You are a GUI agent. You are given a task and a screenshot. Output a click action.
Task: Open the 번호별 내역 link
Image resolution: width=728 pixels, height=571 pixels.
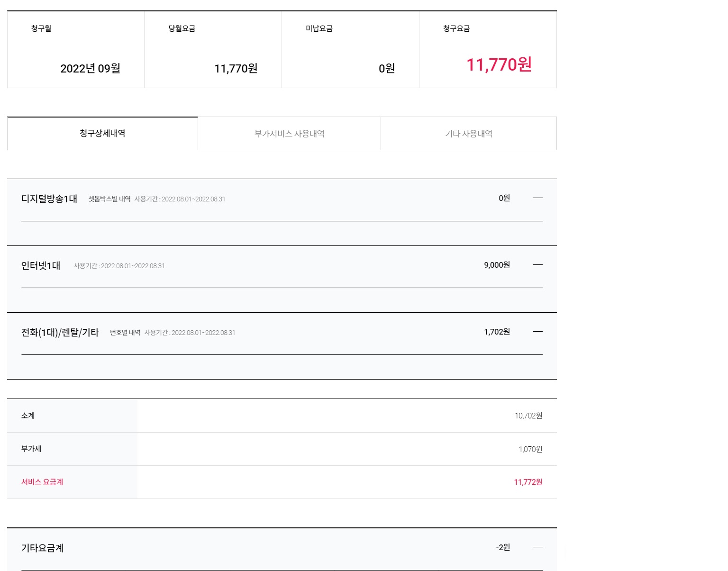pyautogui.click(x=125, y=333)
